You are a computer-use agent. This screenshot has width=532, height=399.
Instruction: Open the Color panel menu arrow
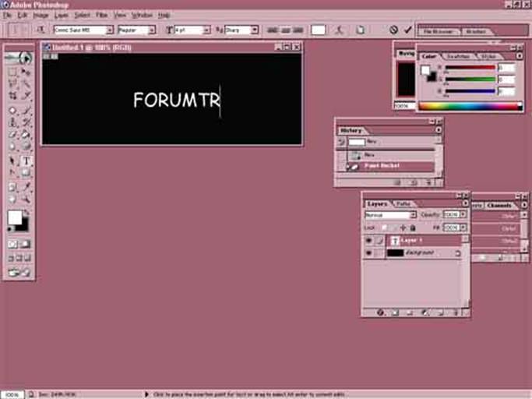click(519, 56)
